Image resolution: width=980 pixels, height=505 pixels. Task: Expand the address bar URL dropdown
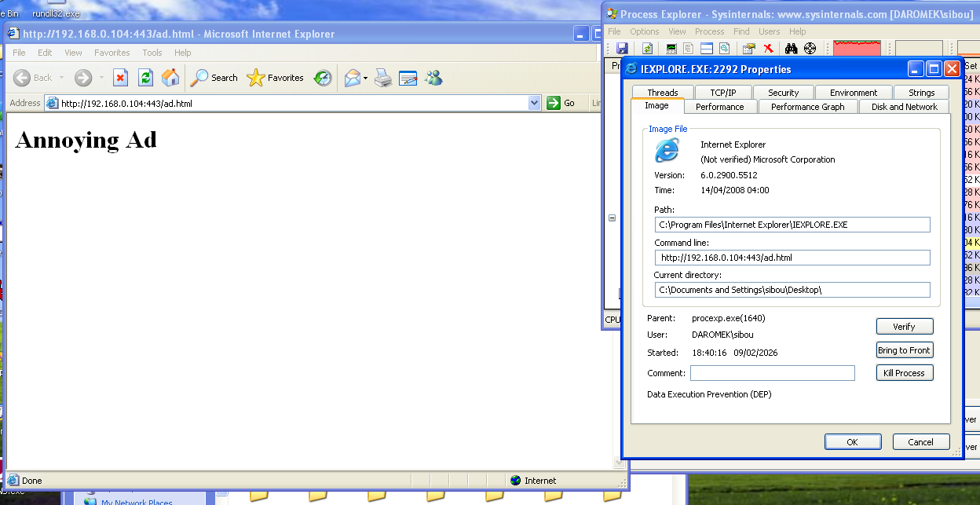[x=535, y=103]
